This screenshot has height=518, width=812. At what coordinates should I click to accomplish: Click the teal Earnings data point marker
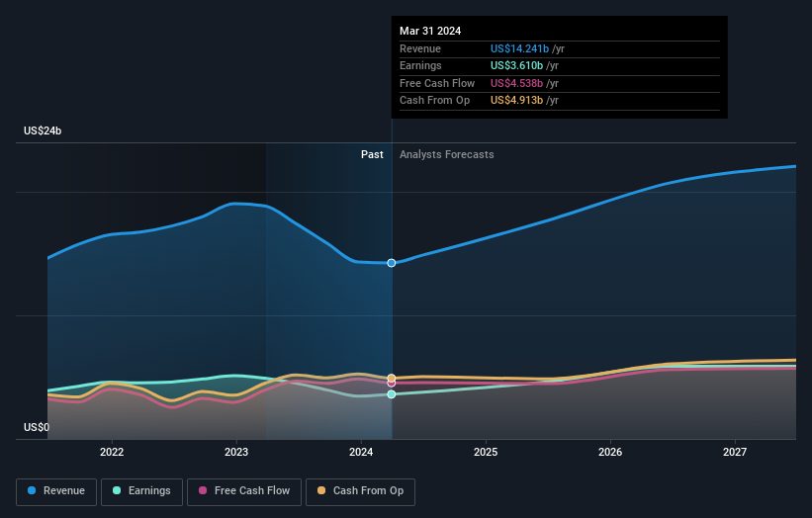[392, 394]
